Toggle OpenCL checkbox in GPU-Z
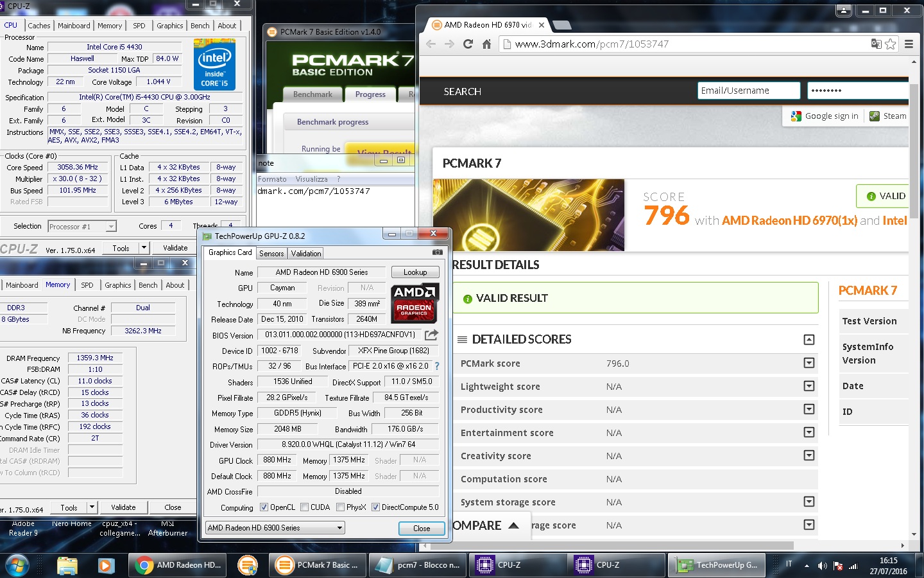This screenshot has width=924, height=578. [264, 507]
